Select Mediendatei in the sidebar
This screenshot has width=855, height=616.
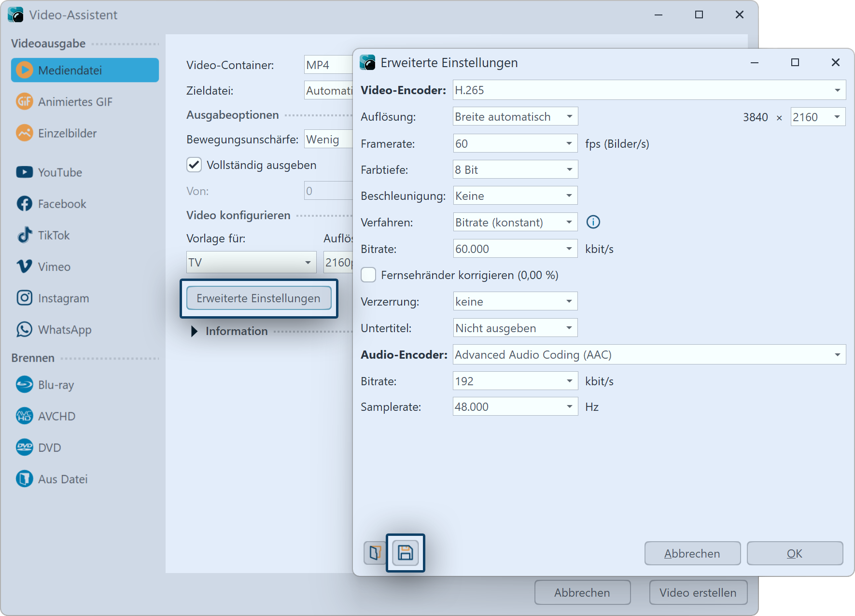(x=85, y=70)
